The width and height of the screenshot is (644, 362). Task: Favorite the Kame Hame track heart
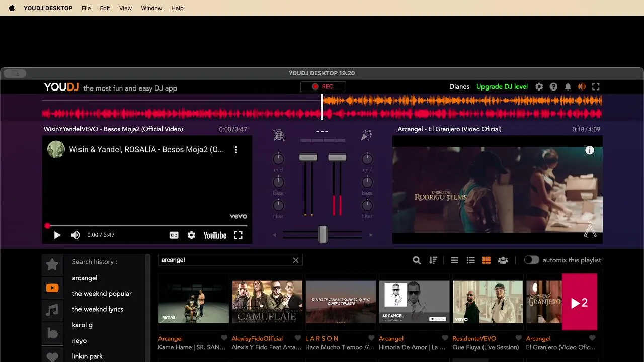tap(224, 338)
